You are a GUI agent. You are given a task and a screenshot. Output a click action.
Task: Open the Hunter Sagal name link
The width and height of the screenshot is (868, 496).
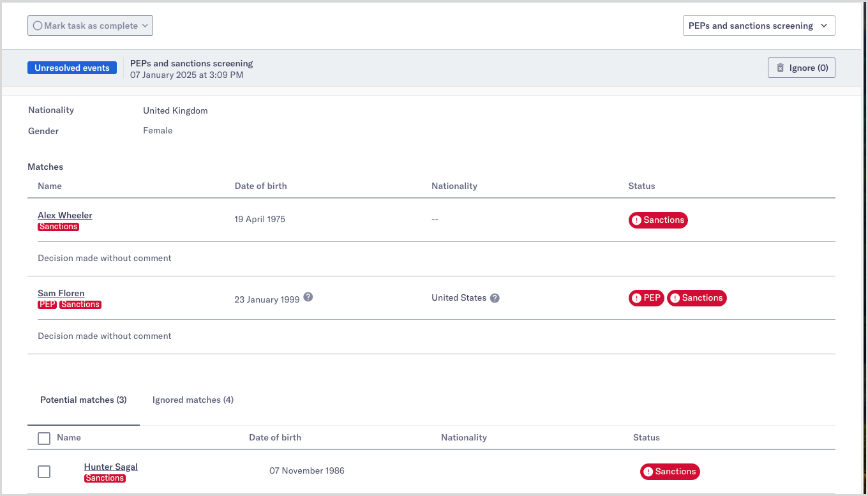[x=111, y=467]
